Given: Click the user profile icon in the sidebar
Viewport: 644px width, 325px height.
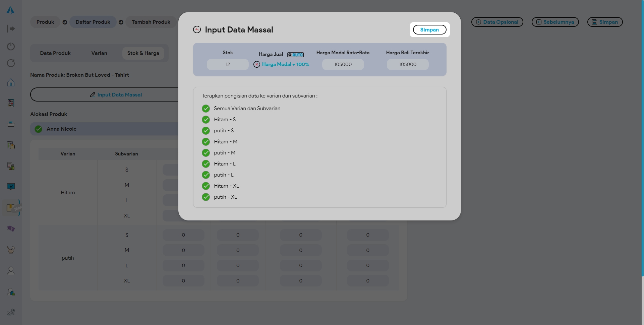Looking at the screenshot, I should point(11,271).
